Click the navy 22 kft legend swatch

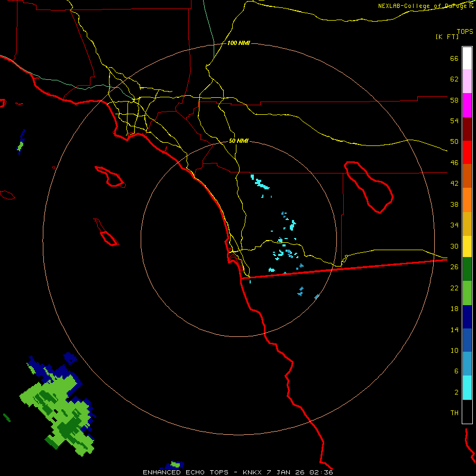[467, 317]
